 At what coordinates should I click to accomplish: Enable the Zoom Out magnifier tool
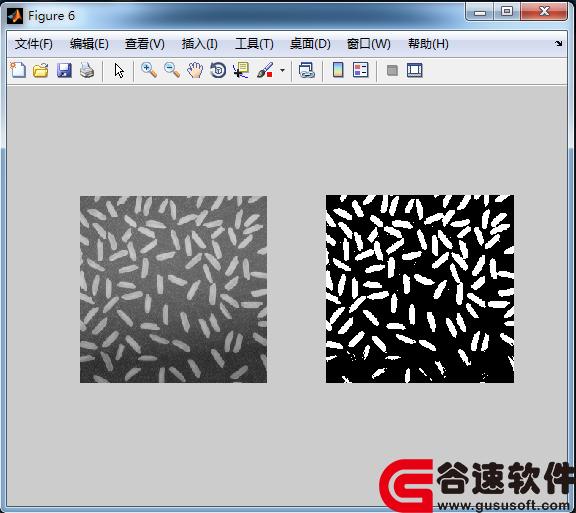(x=172, y=70)
